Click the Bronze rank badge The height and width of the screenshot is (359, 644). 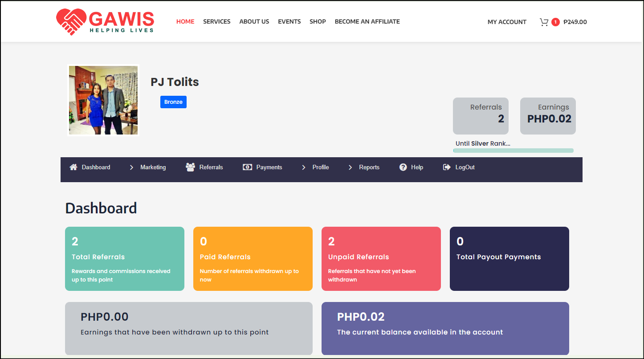173,102
